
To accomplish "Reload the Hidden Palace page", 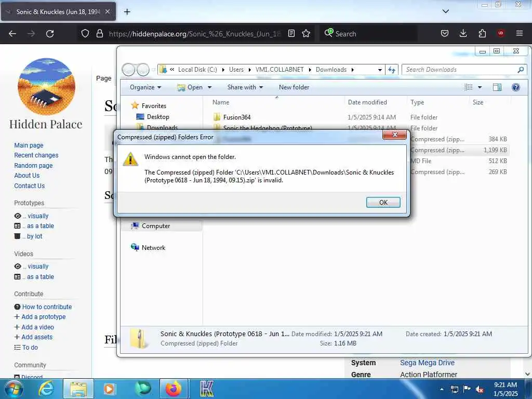I will (50, 34).
